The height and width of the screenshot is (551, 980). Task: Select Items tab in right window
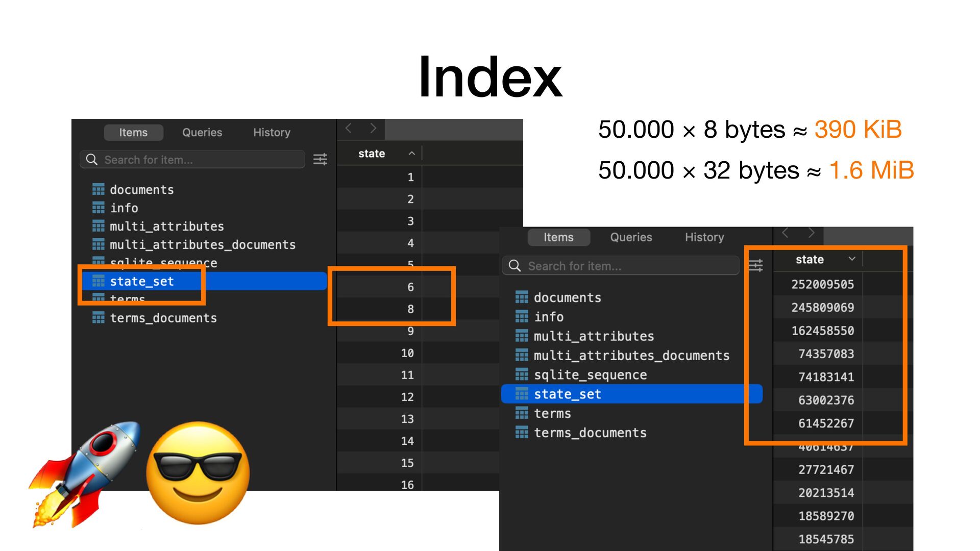(x=558, y=237)
